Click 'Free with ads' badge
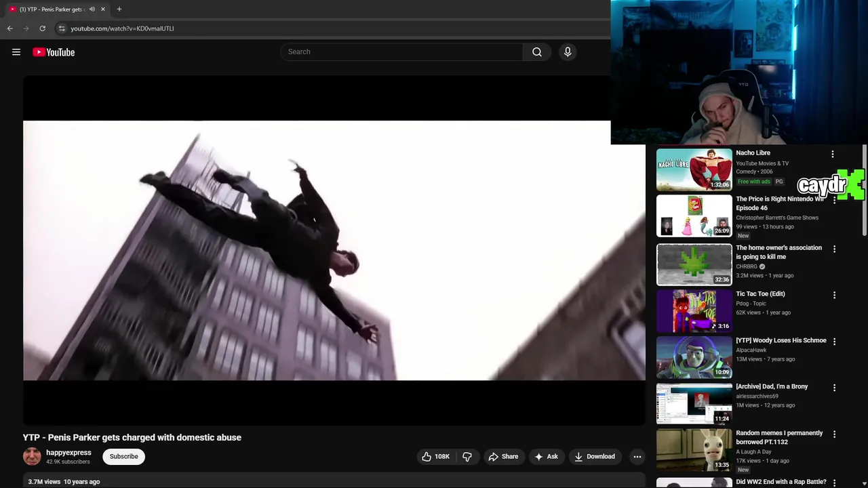 [x=753, y=182]
